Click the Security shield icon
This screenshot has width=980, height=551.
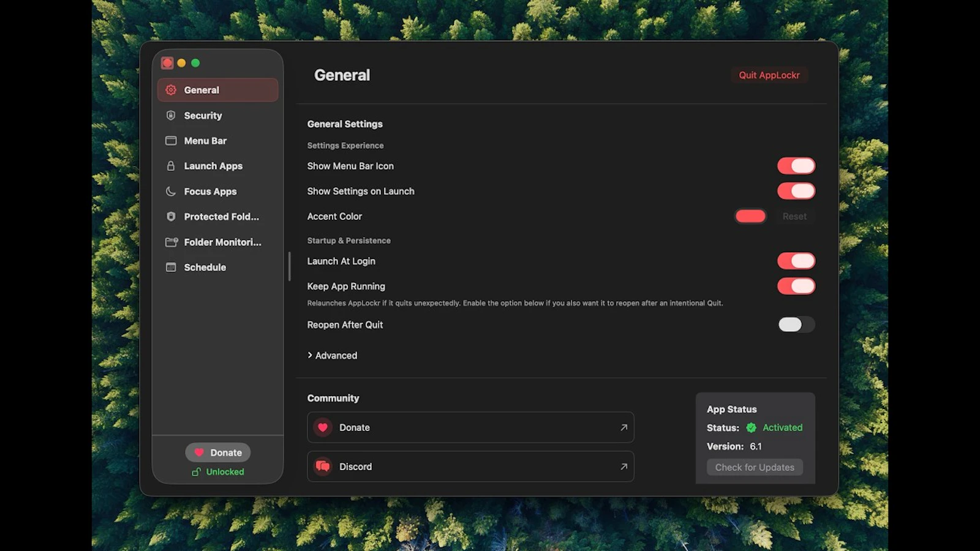tap(171, 115)
